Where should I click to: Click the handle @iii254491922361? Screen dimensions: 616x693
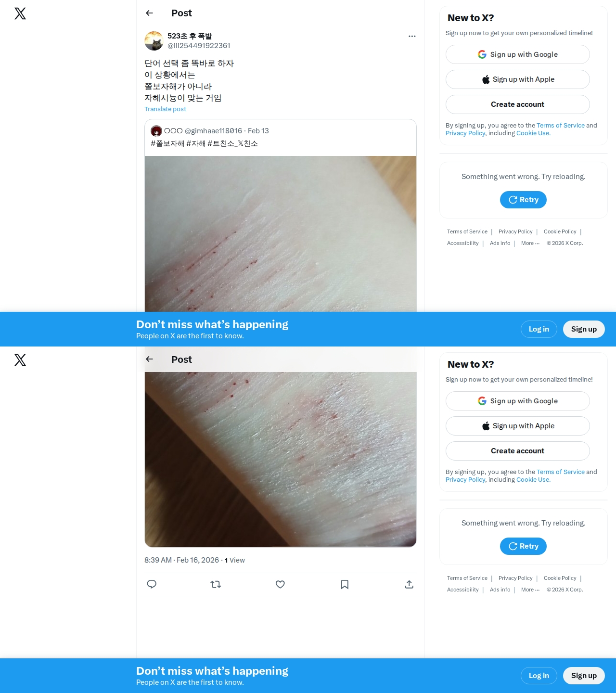click(199, 46)
